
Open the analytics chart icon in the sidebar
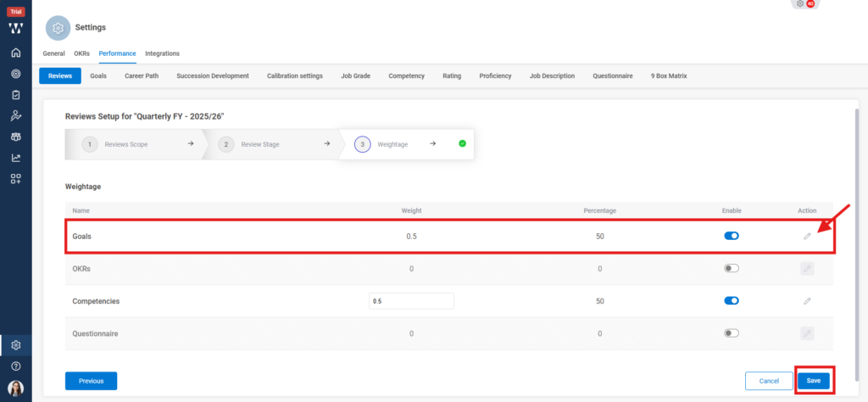[x=15, y=158]
